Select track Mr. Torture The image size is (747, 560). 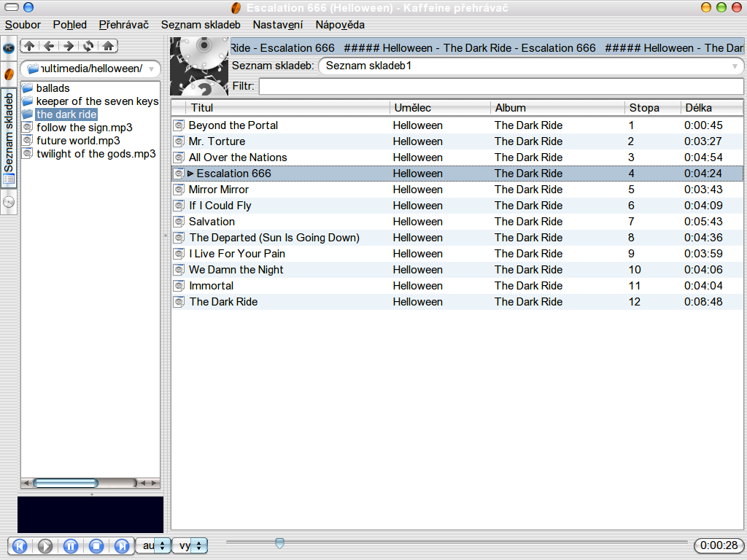457,141
